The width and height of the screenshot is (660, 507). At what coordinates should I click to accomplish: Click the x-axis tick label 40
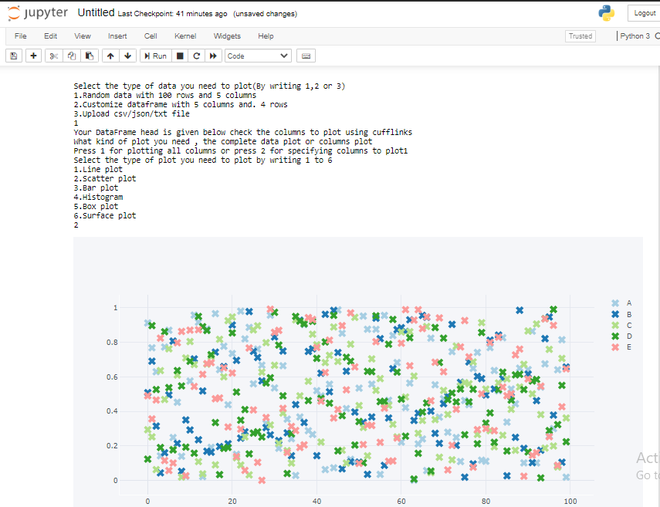point(317,501)
